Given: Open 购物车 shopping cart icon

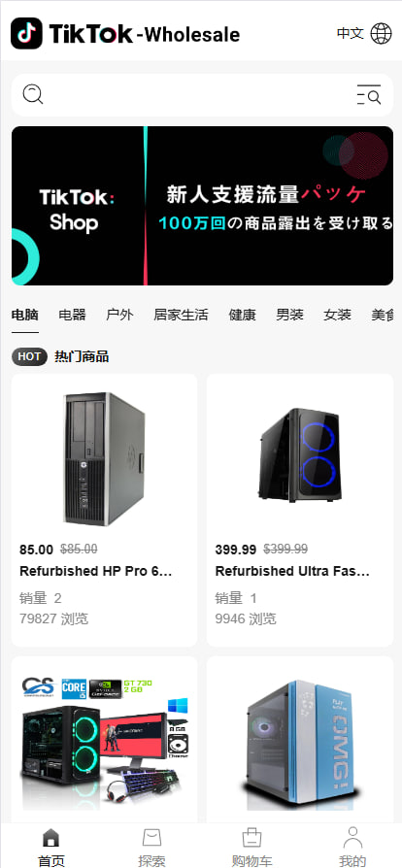Looking at the screenshot, I should pyautogui.click(x=251, y=838).
